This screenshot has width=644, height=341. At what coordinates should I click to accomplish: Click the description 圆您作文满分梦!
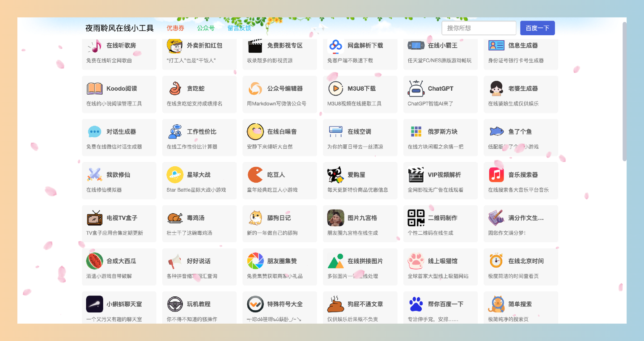coord(507,233)
